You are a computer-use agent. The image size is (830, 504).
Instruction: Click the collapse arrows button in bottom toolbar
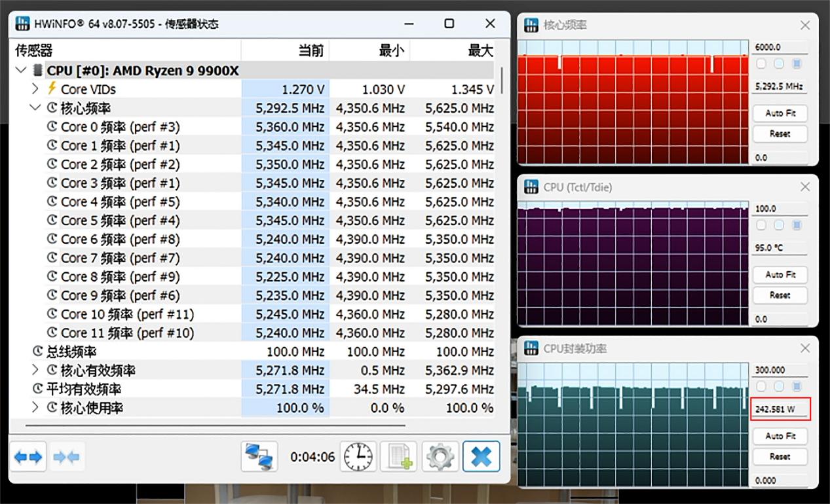[x=66, y=457]
